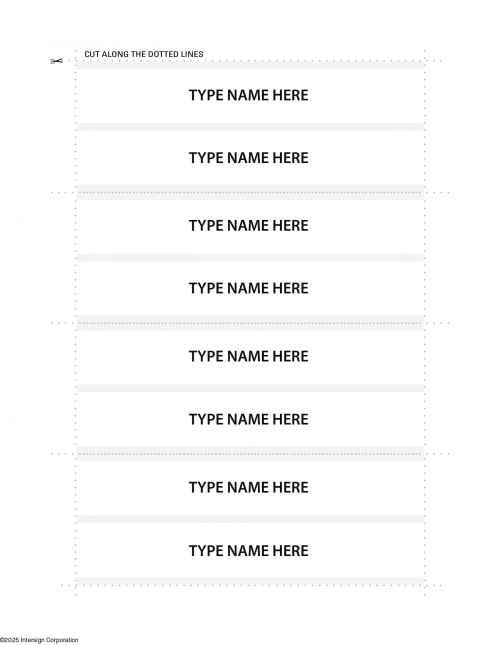
Task: Click into the seventh TYPE NAME HERE field
Action: pyautogui.click(x=250, y=488)
